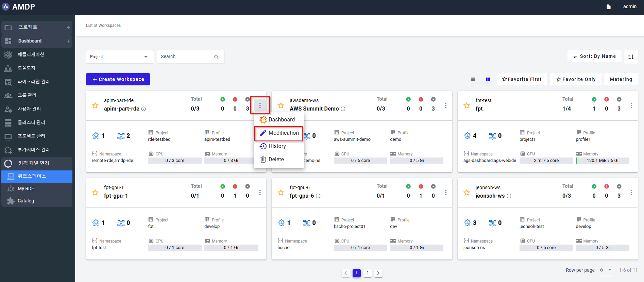Open 부가서비스 관리 sidebar menu
This screenshot has height=282, width=644.
click(37, 150)
